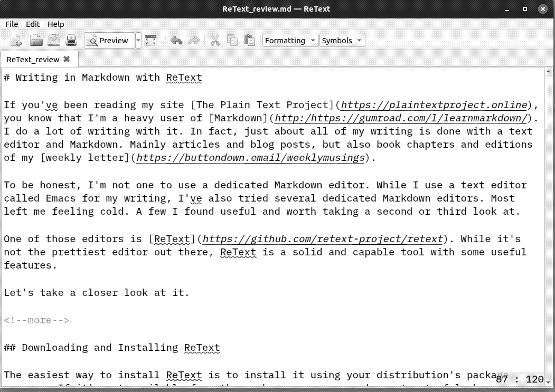Redo the last undone edit

pyautogui.click(x=194, y=41)
